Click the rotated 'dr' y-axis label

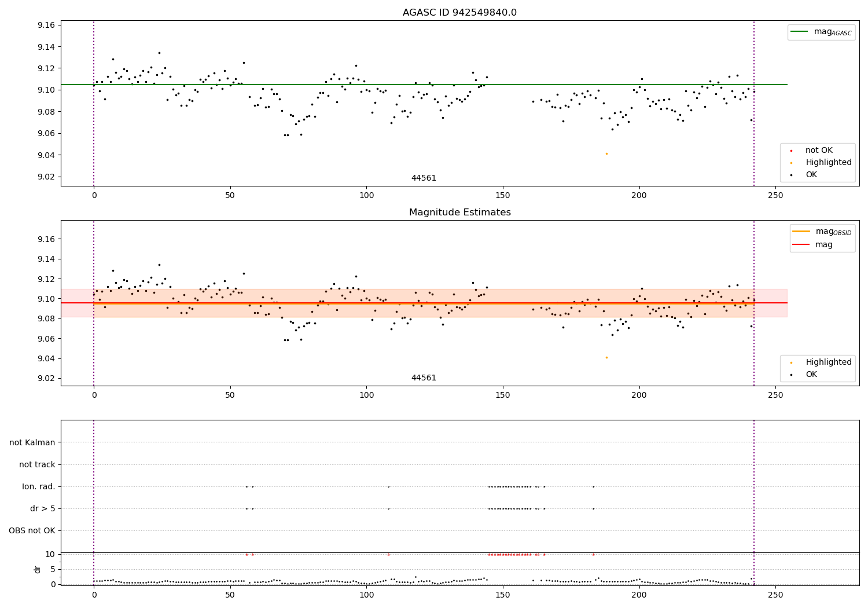[38, 569]
